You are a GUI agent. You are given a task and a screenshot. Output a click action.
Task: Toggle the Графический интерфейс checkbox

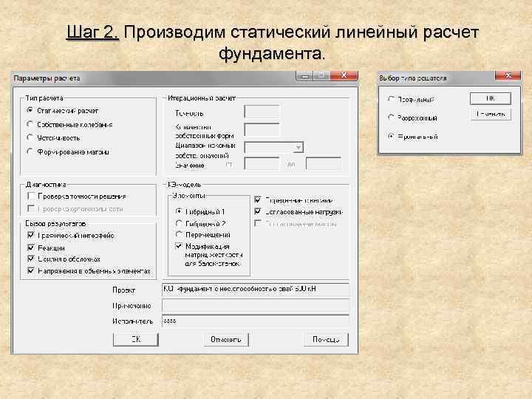tap(31, 235)
